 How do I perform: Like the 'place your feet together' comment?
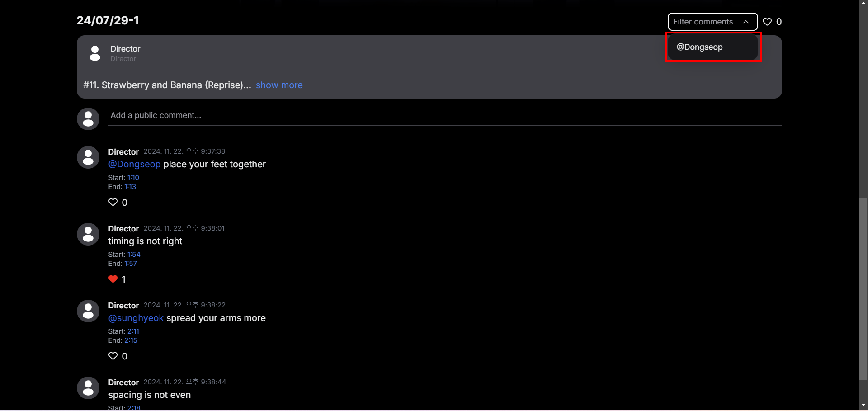[113, 202]
